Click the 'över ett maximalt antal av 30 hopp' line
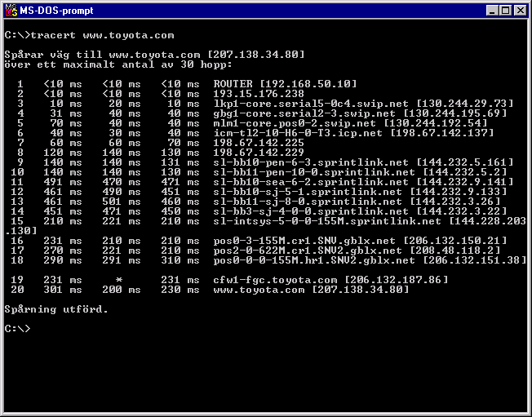Viewport: 532px width, 417px height. tap(118, 64)
